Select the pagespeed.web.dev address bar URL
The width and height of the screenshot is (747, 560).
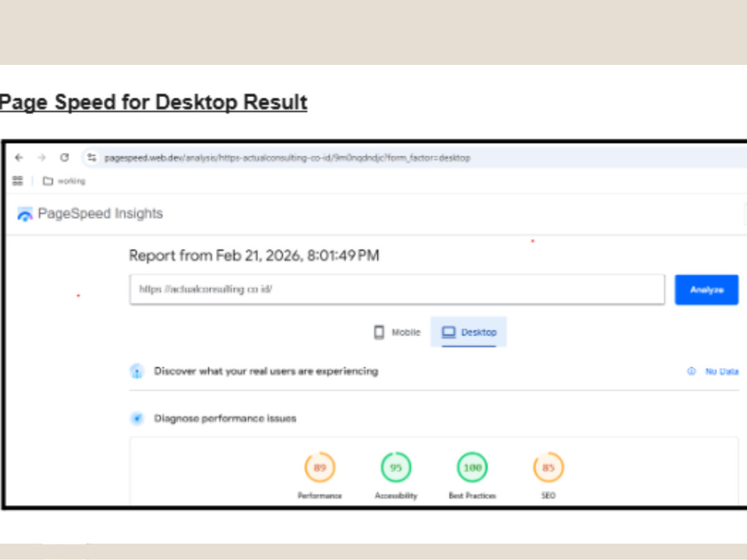point(288,158)
